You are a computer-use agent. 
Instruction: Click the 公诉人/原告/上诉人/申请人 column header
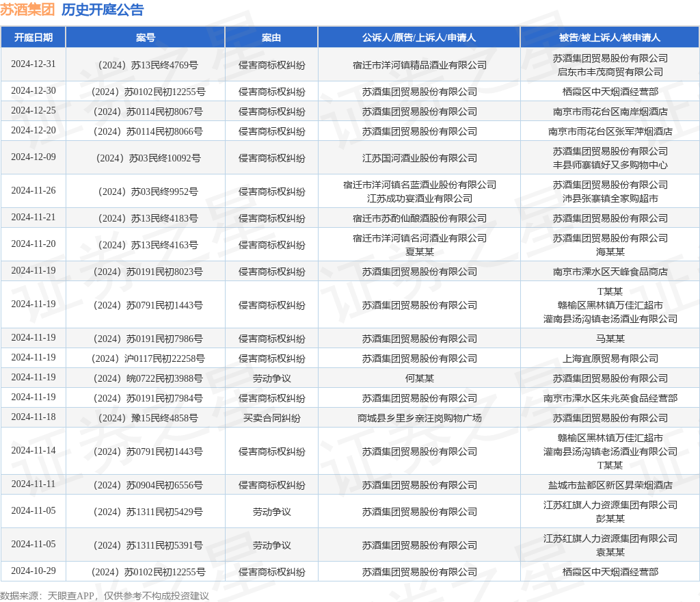point(419,38)
